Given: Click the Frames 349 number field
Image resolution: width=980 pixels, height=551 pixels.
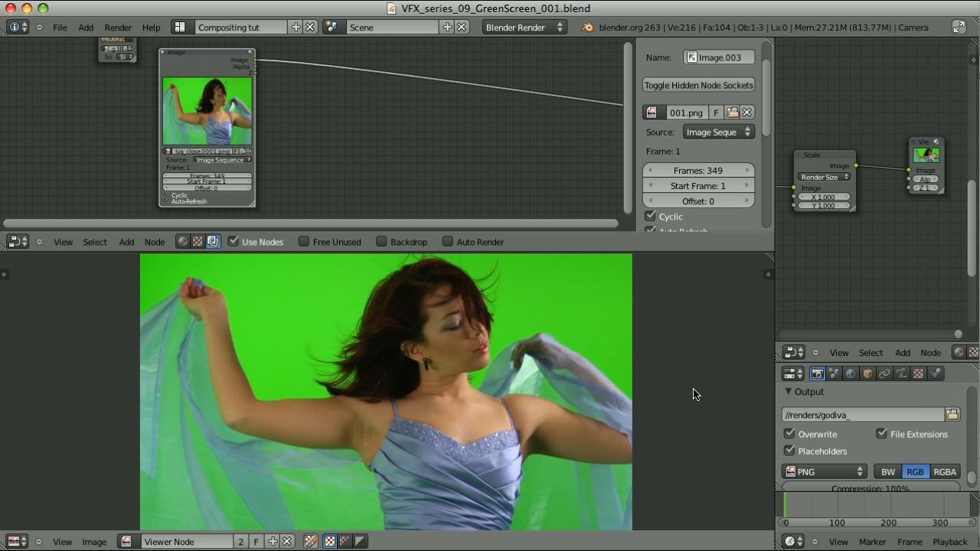Looking at the screenshot, I should point(698,170).
